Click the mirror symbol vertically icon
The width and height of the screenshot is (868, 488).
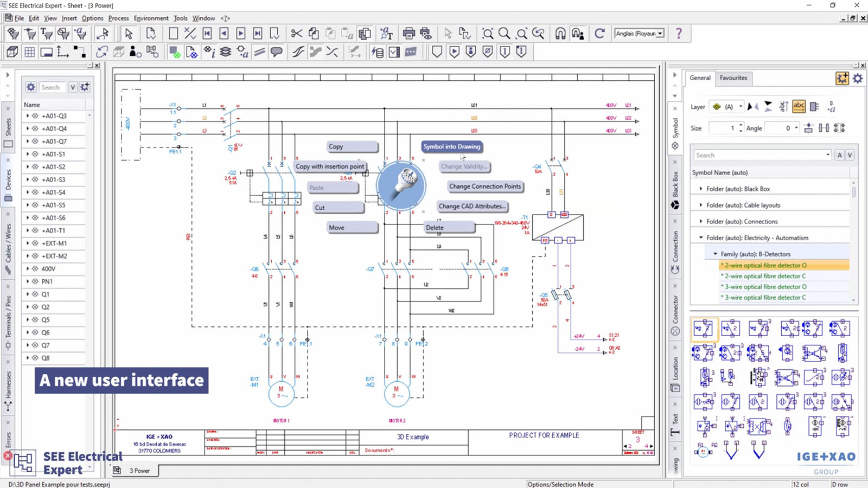[x=768, y=107]
